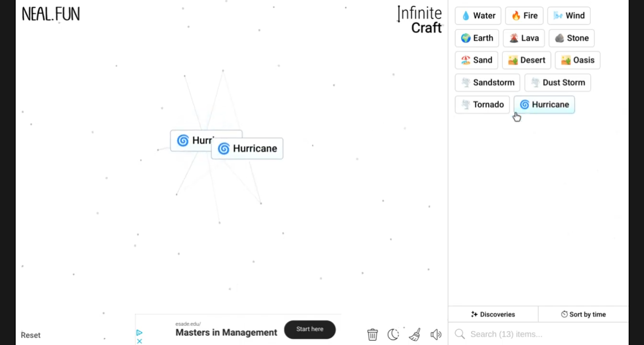
Task: Click the Start here ad button
Action: click(x=310, y=329)
